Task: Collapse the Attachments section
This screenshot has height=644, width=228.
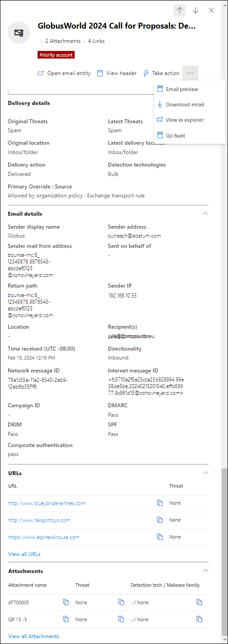Action: point(205,571)
